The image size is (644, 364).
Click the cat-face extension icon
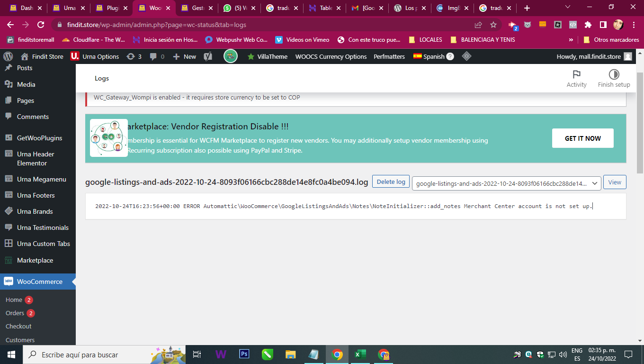(528, 25)
